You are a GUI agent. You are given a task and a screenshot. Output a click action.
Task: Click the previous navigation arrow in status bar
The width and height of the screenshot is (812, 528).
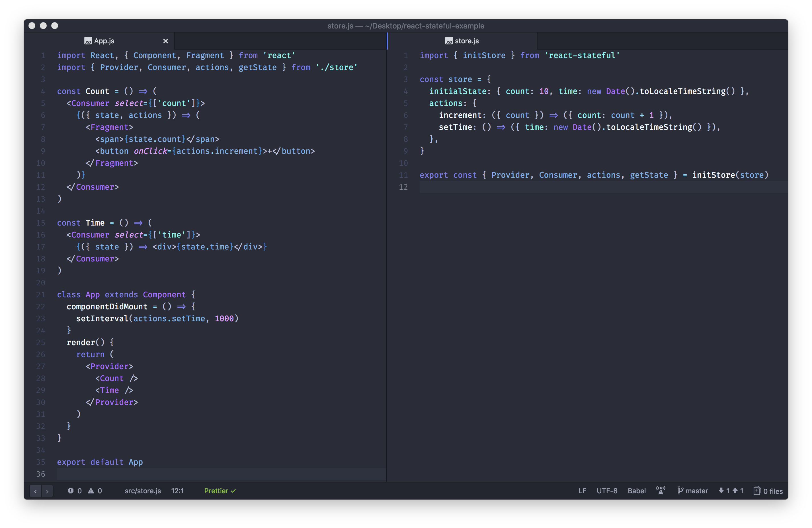[x=35, y=491]
